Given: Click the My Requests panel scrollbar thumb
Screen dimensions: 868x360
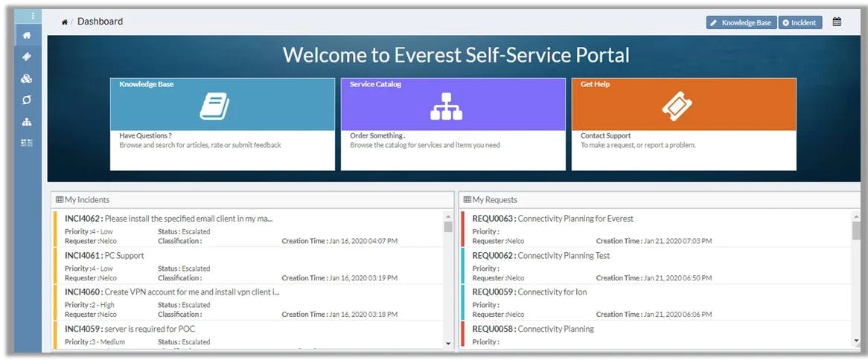Looking at the screenshot, I should [x=856, y=230].
